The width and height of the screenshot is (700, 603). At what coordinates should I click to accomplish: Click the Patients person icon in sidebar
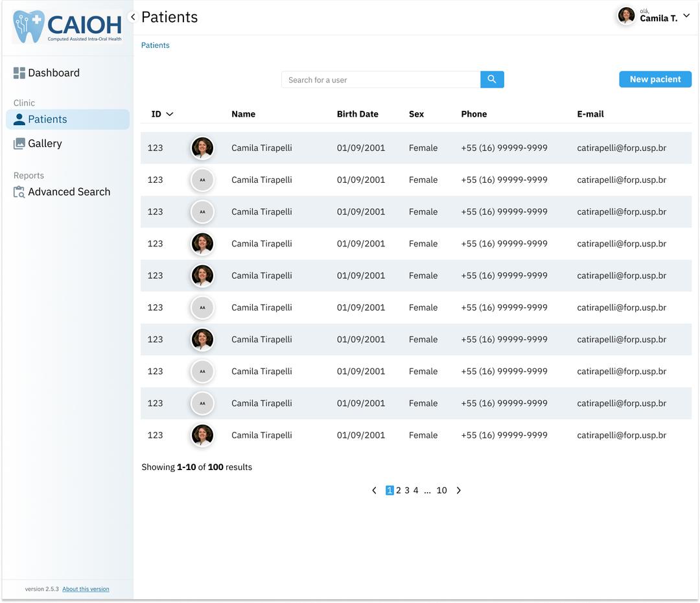tap(19, 119)
